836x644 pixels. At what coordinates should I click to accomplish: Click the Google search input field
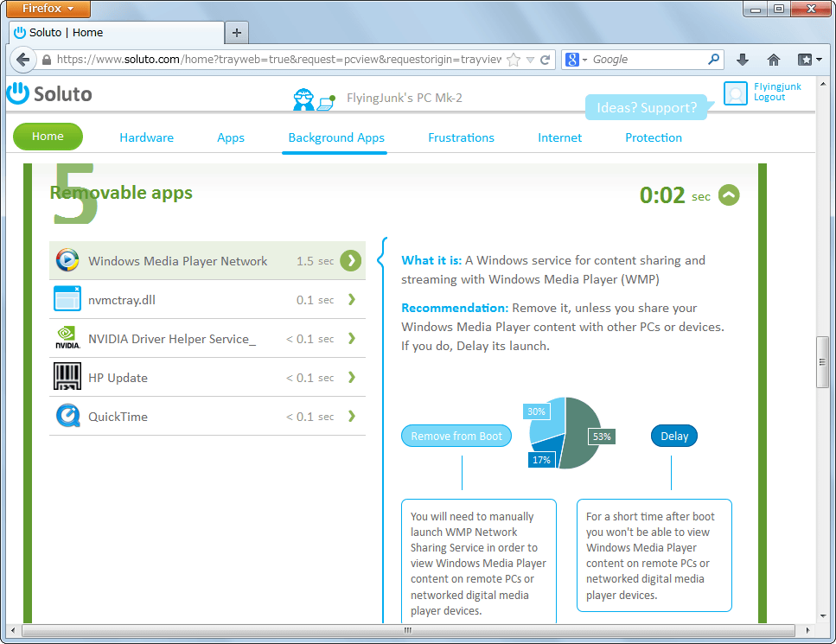coord(648,60)
